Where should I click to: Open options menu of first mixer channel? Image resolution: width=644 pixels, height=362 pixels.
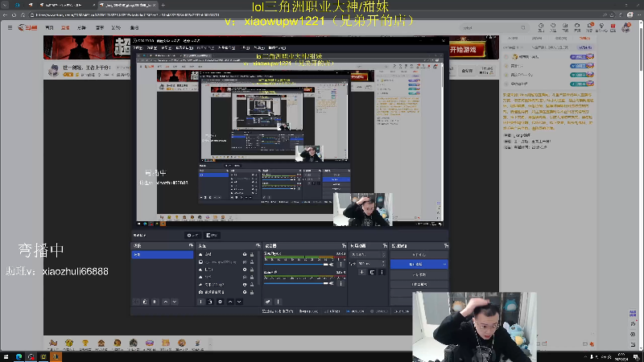tap(341, 265)
